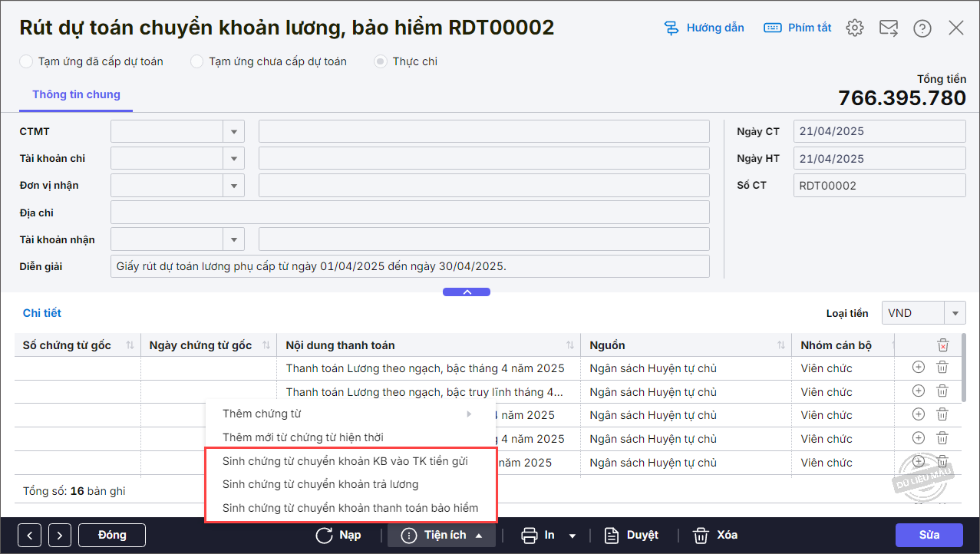Add row after bậc truy lĩnh tháng 4 row
980x554 pixels.
pos(918,391)
